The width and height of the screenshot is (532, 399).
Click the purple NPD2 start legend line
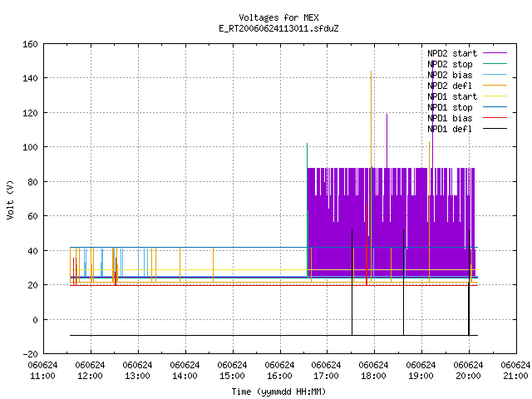click(495, 53)
